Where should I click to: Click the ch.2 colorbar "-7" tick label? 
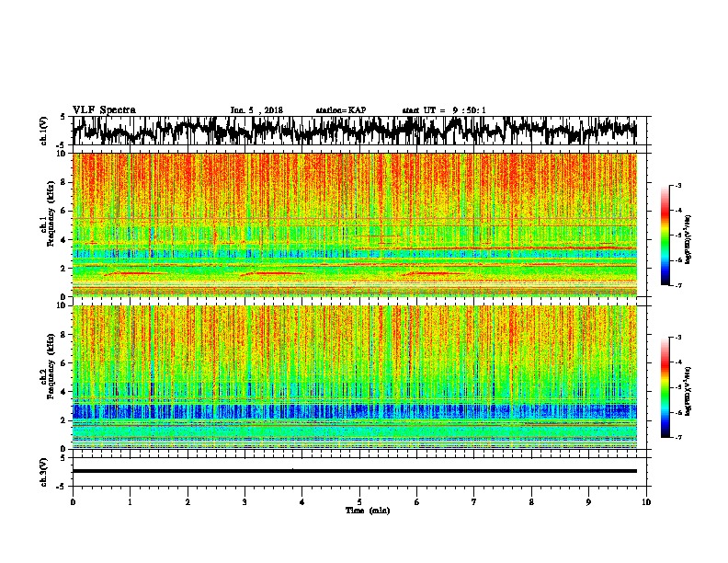[678, 437]
